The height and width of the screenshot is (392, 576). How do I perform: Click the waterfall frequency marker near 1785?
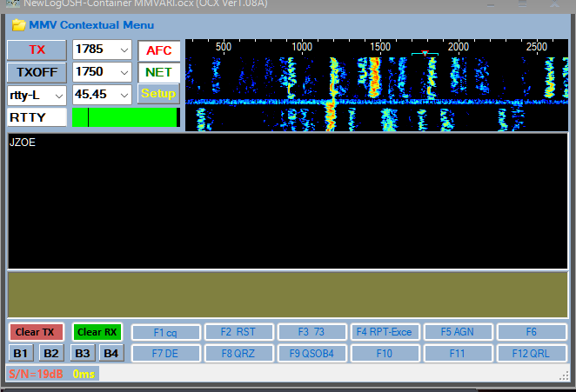click(425, 54)
